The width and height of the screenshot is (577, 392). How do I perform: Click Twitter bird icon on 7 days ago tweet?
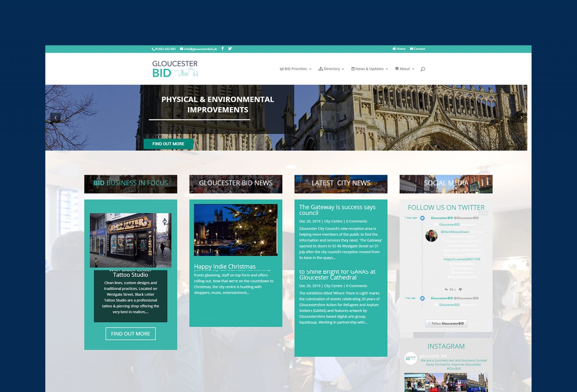point(422,218)
